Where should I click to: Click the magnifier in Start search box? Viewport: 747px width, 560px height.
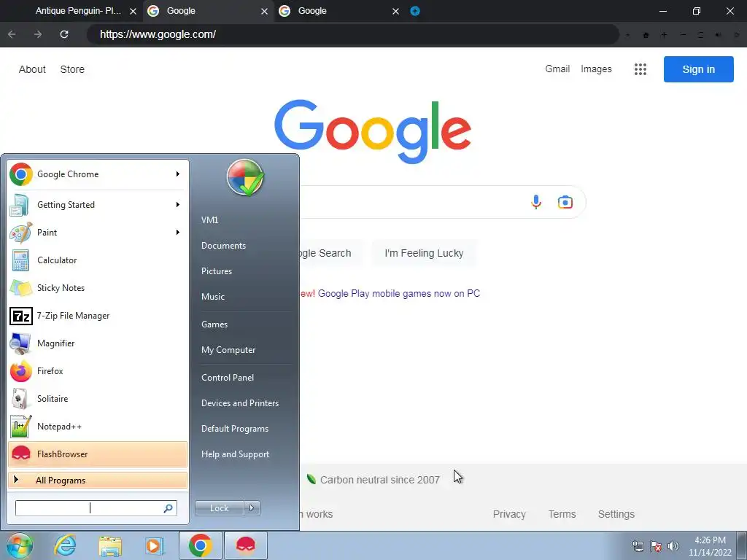pyautogui.click(x=168, y=508)
